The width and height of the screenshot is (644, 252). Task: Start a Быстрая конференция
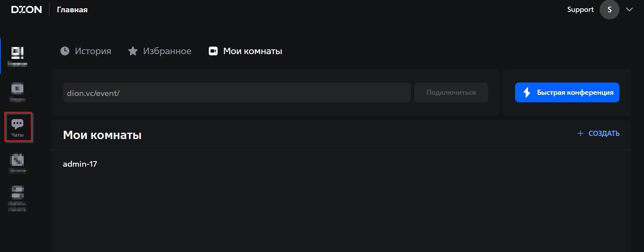click(567, 92)
